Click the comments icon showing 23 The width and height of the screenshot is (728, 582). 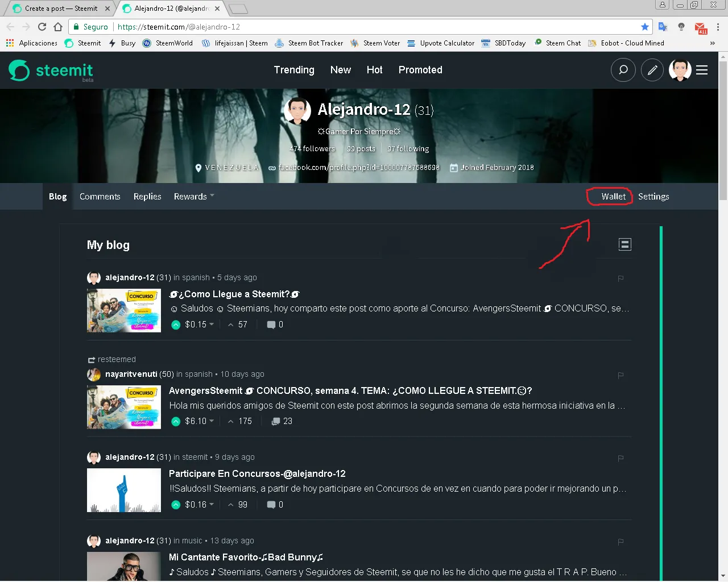pos(275,421)
